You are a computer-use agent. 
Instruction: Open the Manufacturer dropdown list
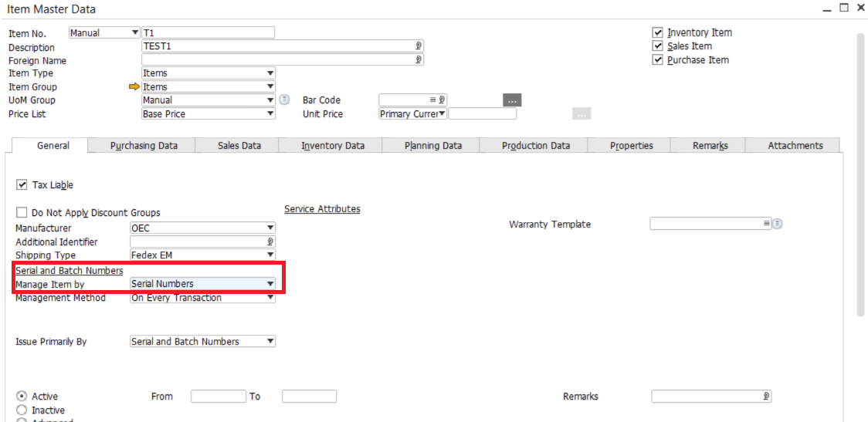270,228
